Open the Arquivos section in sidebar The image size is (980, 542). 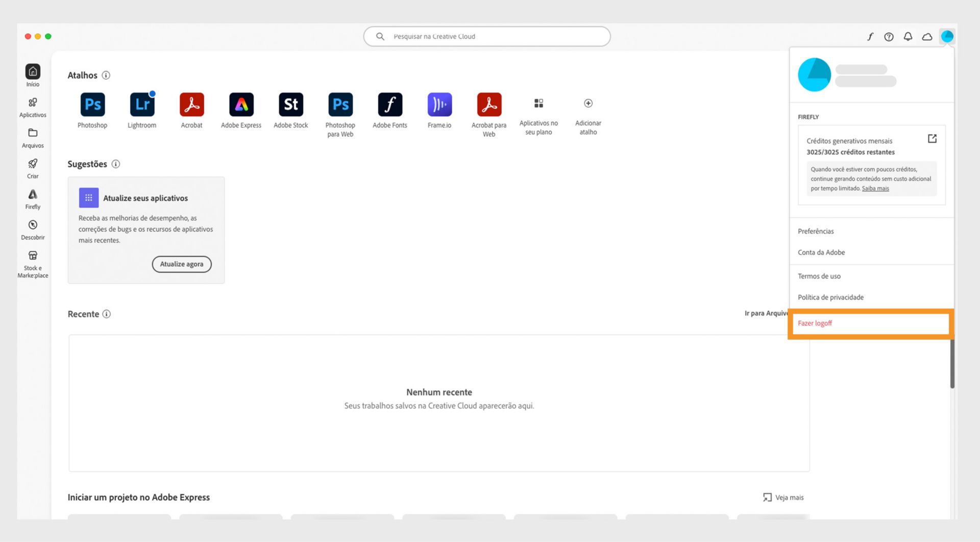coord(32,137)
